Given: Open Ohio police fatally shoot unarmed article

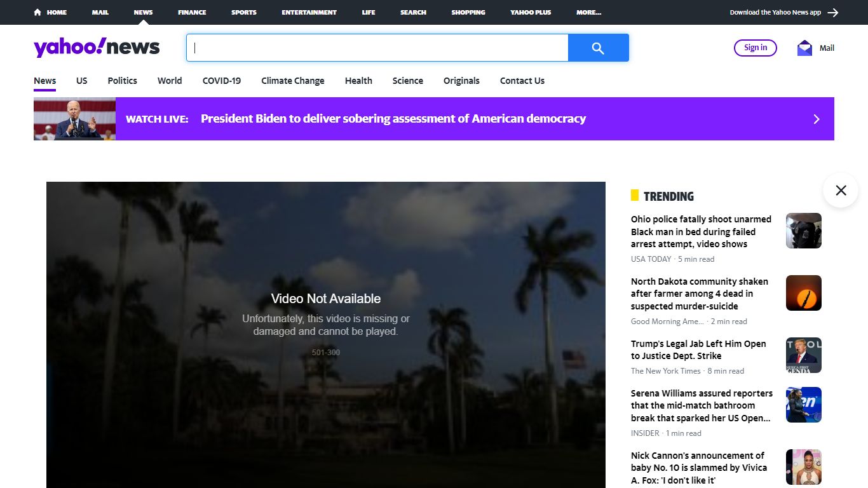Looking at the screenshot, I should click(x=701, y=231).
